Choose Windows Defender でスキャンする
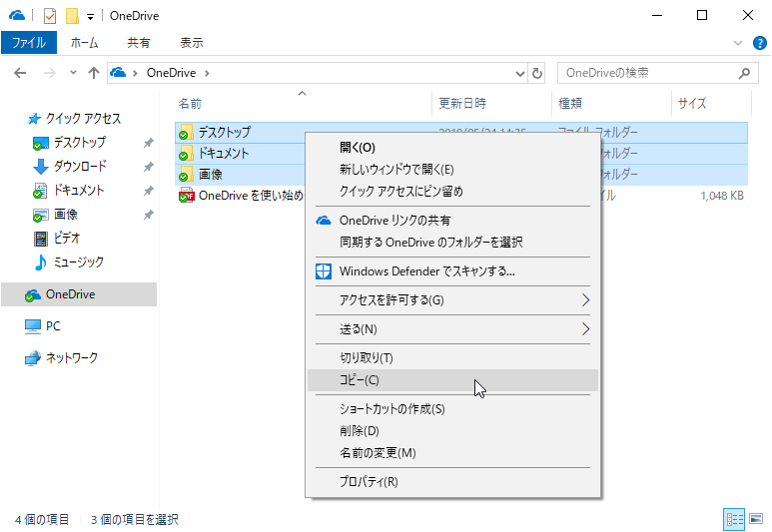 452,271
